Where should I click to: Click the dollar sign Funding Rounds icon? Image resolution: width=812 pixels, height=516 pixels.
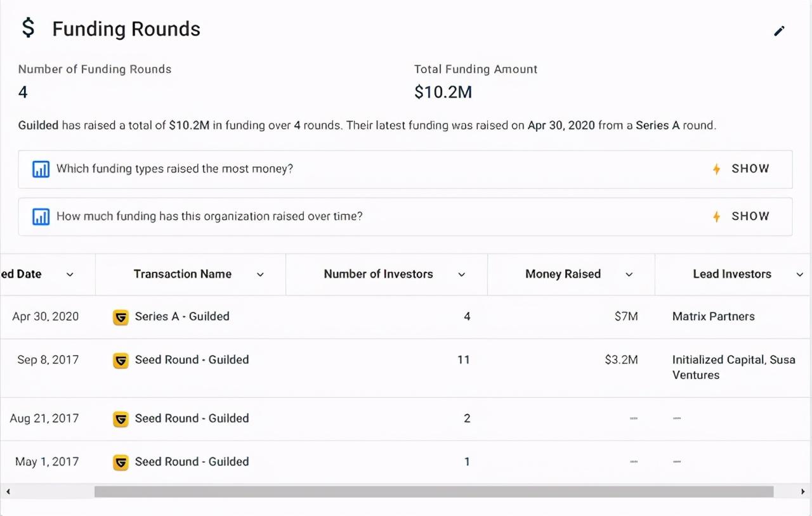click(x=28, y=28)
